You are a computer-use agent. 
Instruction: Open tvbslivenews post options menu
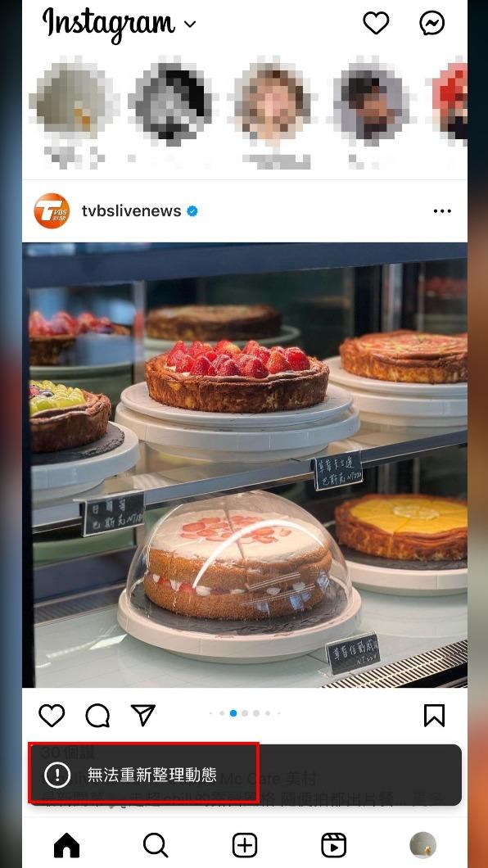click(x=442, y=211)
